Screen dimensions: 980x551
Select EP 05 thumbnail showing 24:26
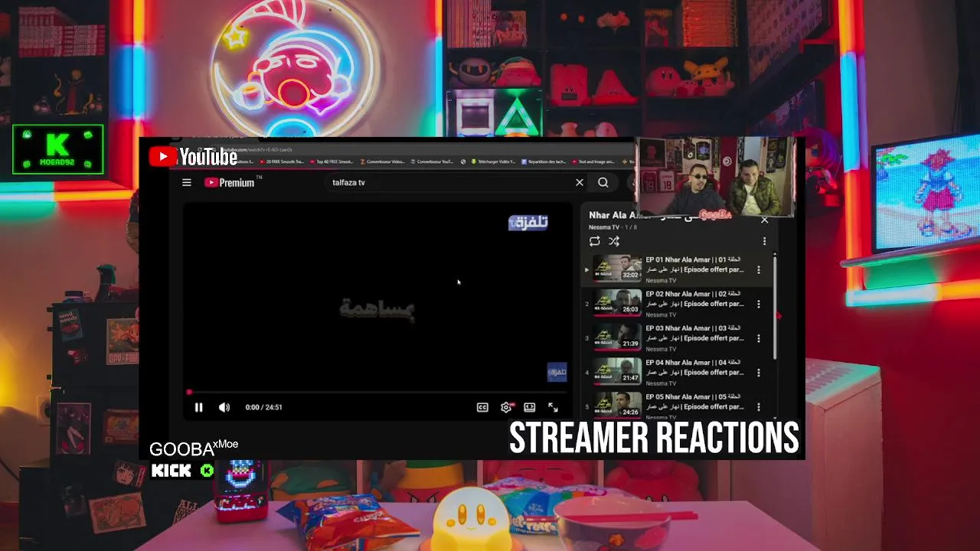[618, 405]
